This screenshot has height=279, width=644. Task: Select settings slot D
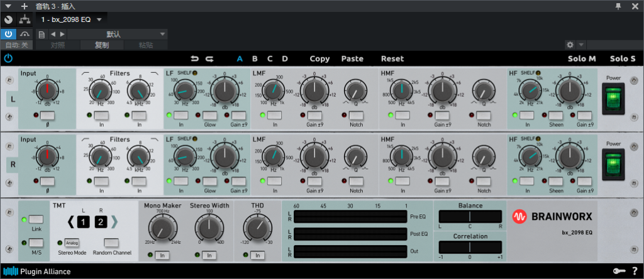click(x=285, y=58)
